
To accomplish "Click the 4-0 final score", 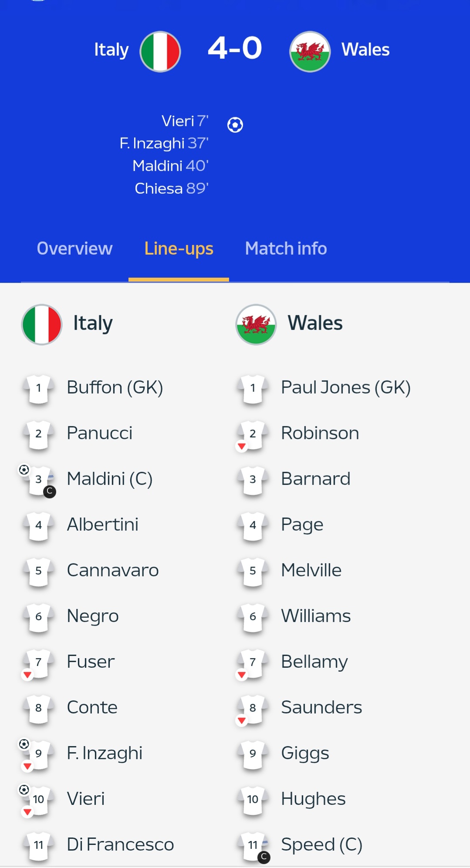I will click(x=235, y=48).
